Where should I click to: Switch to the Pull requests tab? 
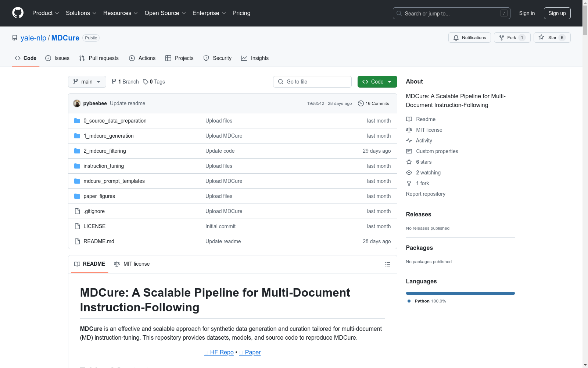point(99,58)
